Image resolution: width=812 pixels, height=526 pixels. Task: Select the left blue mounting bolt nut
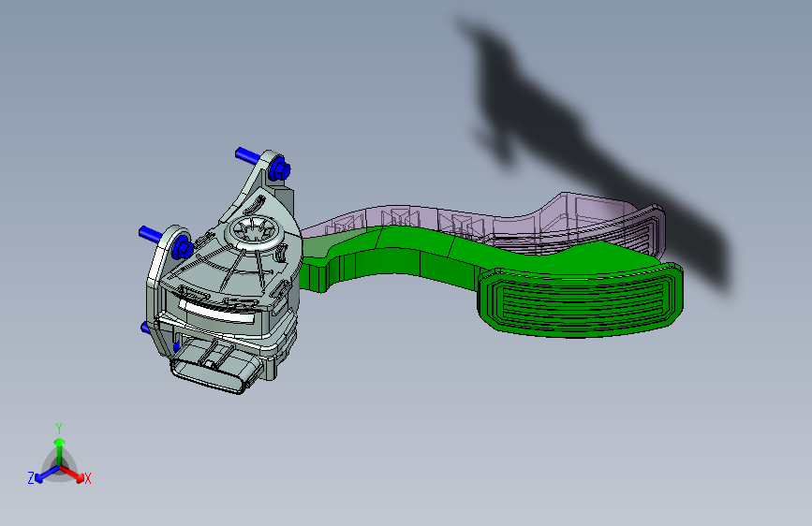pyautogui.click(x=183, y=246)
